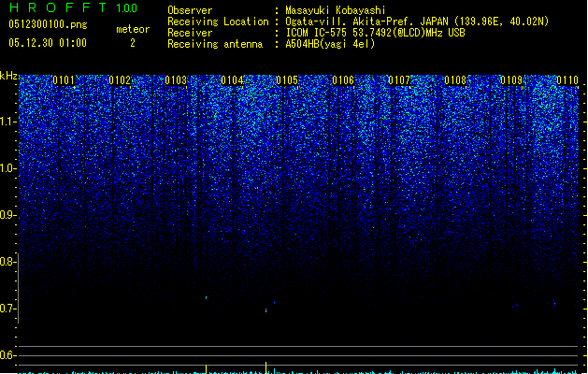
Task: Click the 0109 time marker
Action: pyautogui.click(x=511, y=80)
